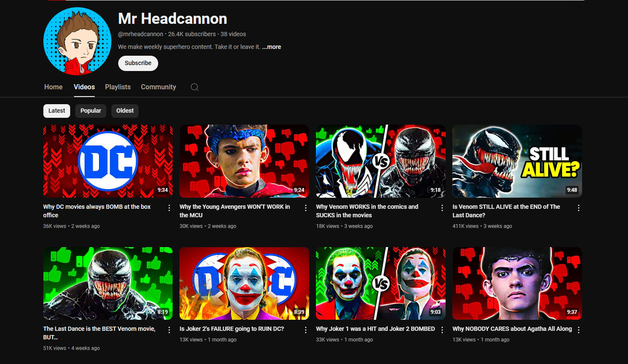The height and width of the screenshot is (364, 628).
Task: Open green thumbs-up Venom thumbnail
Action: [108, 283]
